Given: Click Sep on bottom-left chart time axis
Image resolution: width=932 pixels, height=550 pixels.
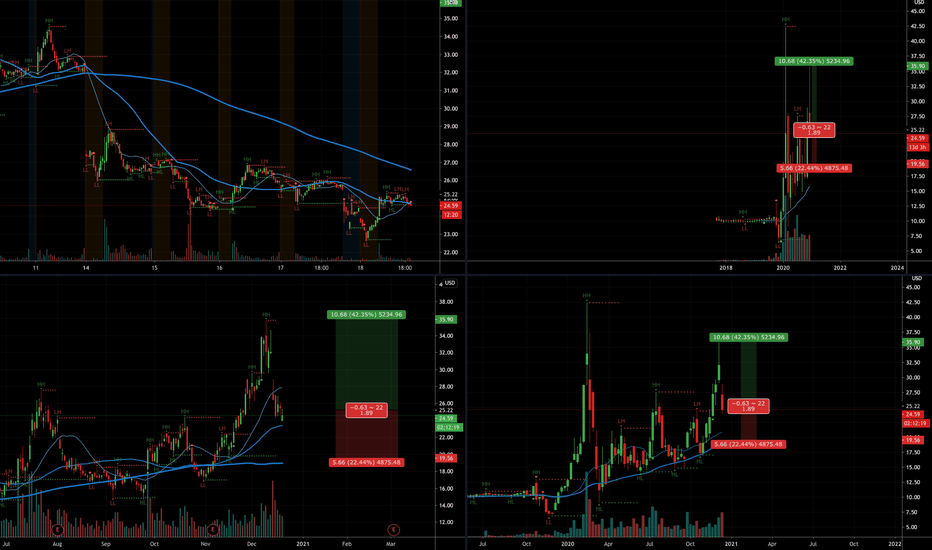Looking at the screenshot, I should [106, 544].
